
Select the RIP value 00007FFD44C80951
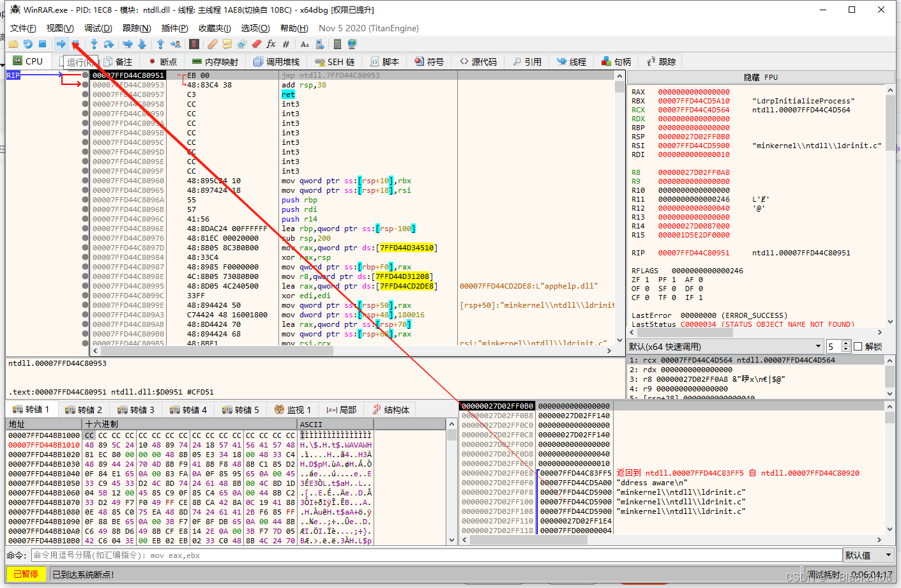click(693, 253)
